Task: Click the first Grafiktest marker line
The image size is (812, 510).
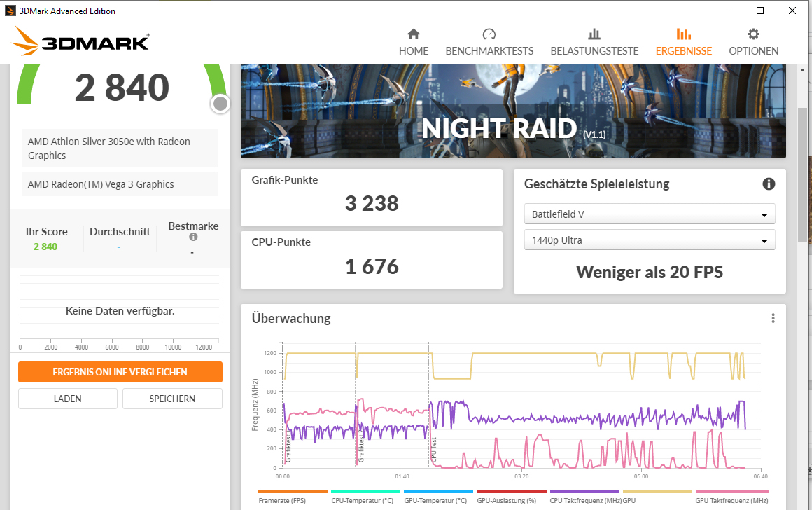Action: click(283, 404)
